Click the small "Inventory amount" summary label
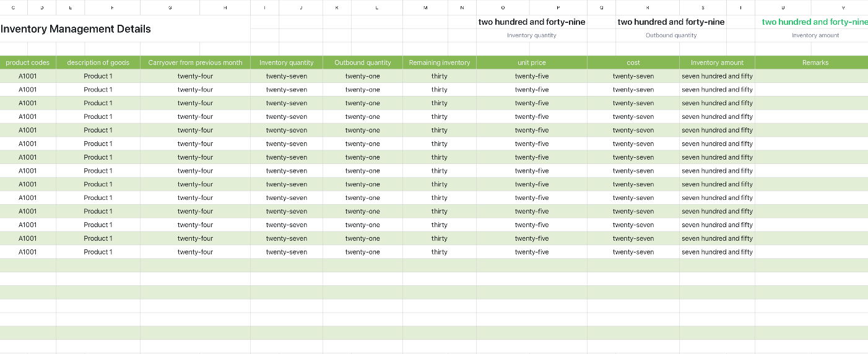The width and height of the screenshot is (868, 354). (815, 35)
